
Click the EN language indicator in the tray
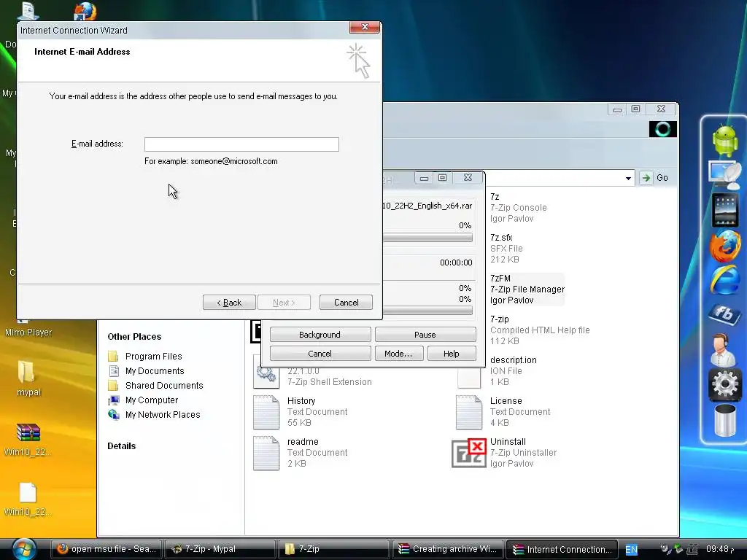pyautogui.click(x=631, y=550)
